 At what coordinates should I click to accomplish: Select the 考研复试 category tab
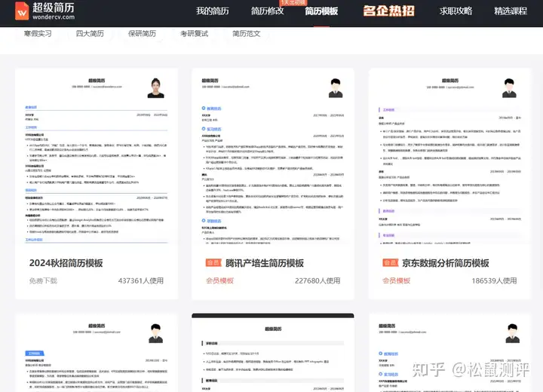194,34
